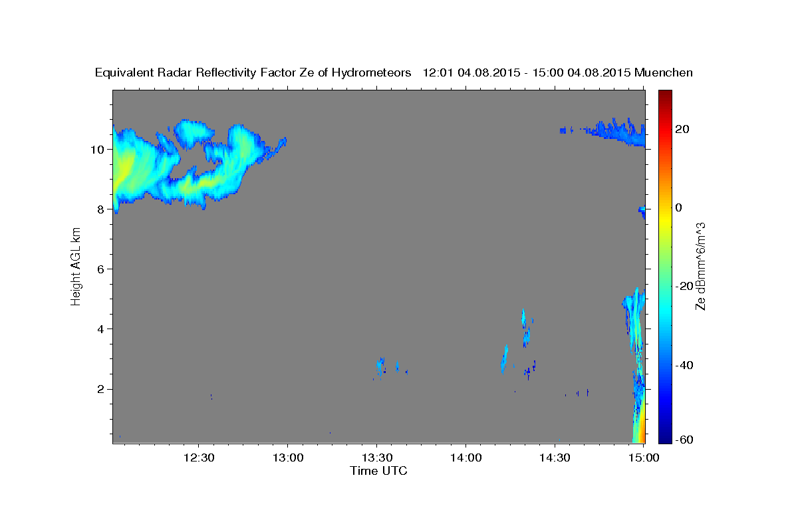
Task: Click the height axis label 10
Action: click(97, 150)
